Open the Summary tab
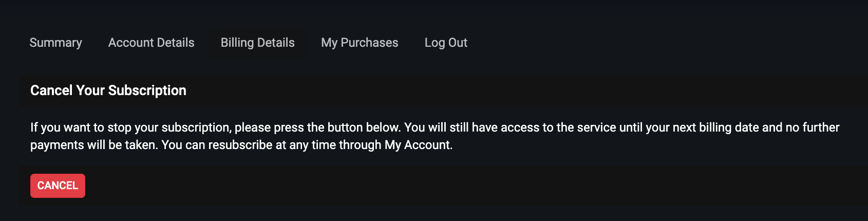The width and height of the screenshot is (868, 221). pyautogui.click(x=55, y=43)
